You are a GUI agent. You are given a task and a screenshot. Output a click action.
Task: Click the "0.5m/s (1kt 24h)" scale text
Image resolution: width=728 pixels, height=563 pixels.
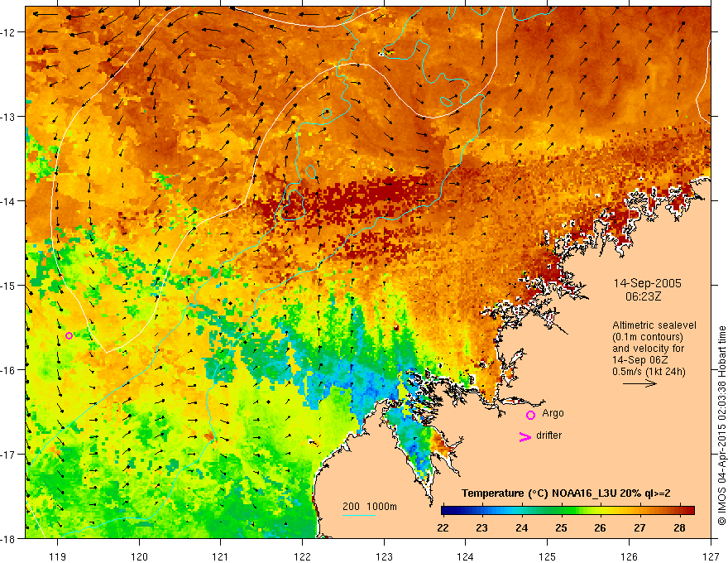click(x=649, y=372)
